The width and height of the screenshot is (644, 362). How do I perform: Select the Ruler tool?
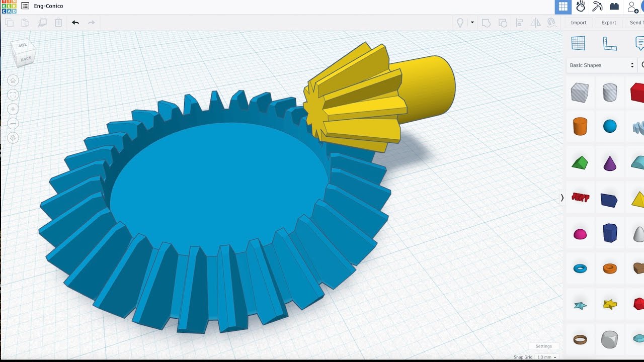pyautogui.click(x=610, y=44)
